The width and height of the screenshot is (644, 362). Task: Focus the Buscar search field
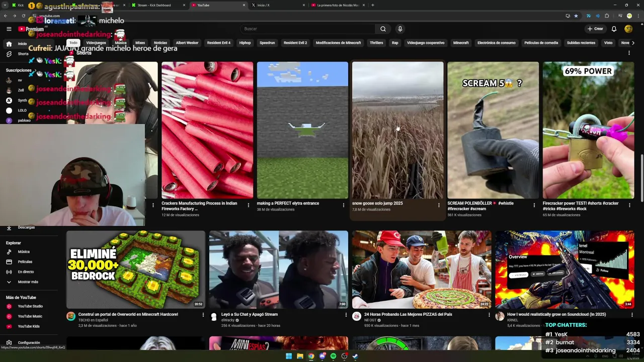pos(307,29)
